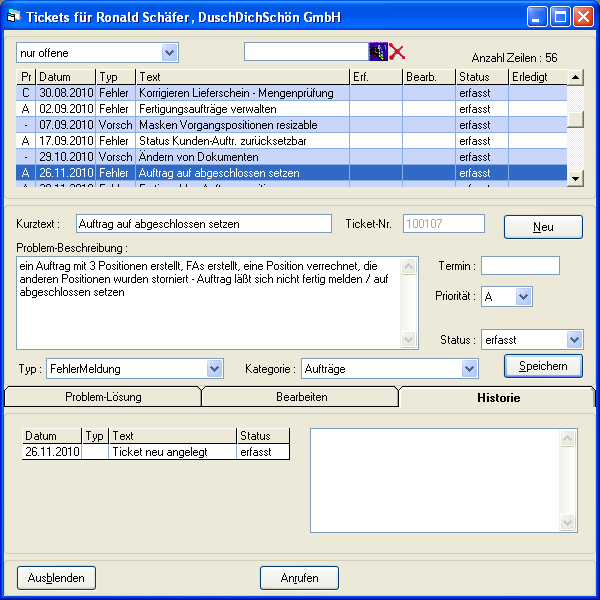Click ticket list scrollbar down arrow

click(575, 177)
